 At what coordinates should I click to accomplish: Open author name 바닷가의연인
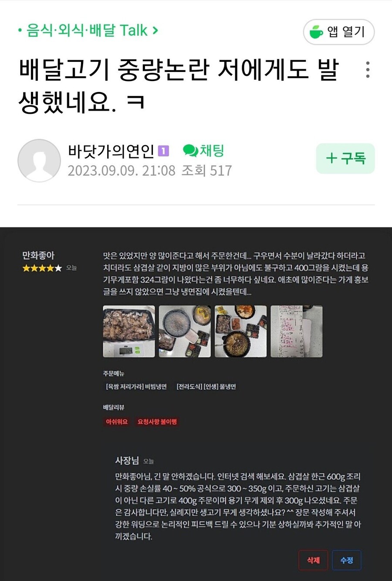tap(111, 151)
